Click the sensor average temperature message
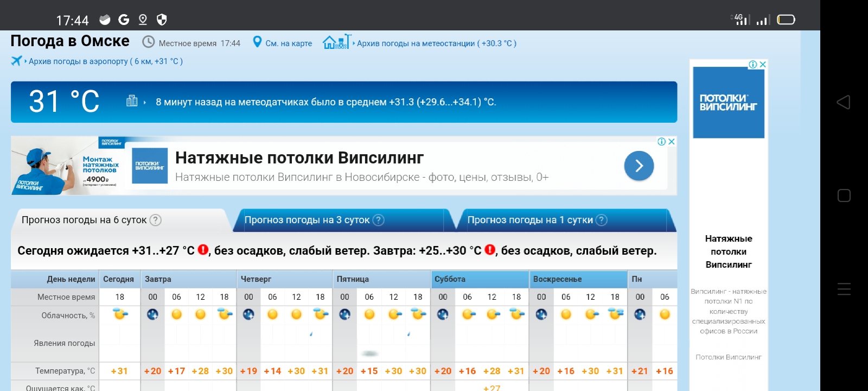 point(325,102)
